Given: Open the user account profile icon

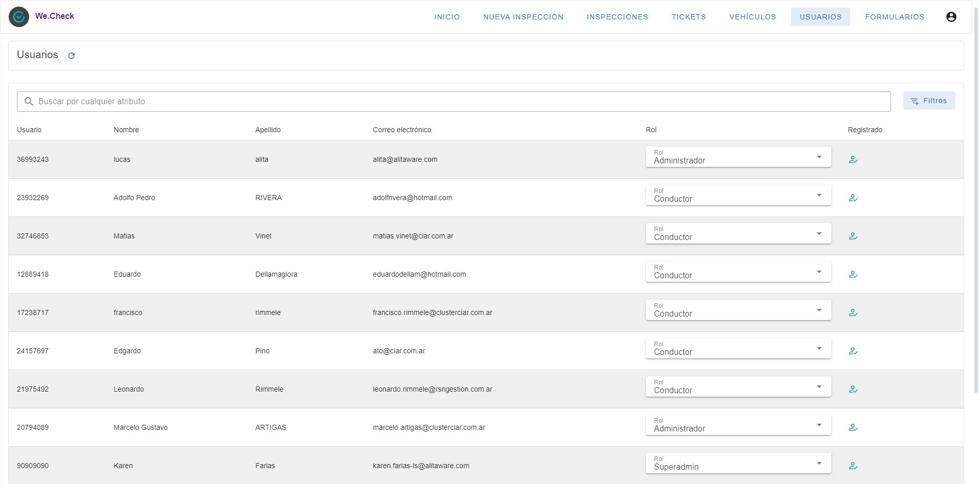Looking at the screenshot, I should tap(951, 17).
